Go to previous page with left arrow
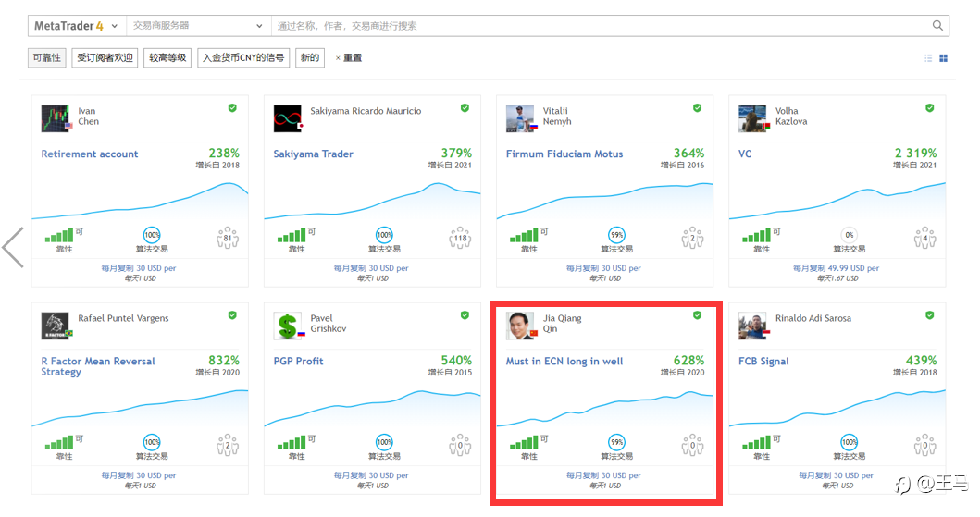980x517 pixels. (13, 247)
